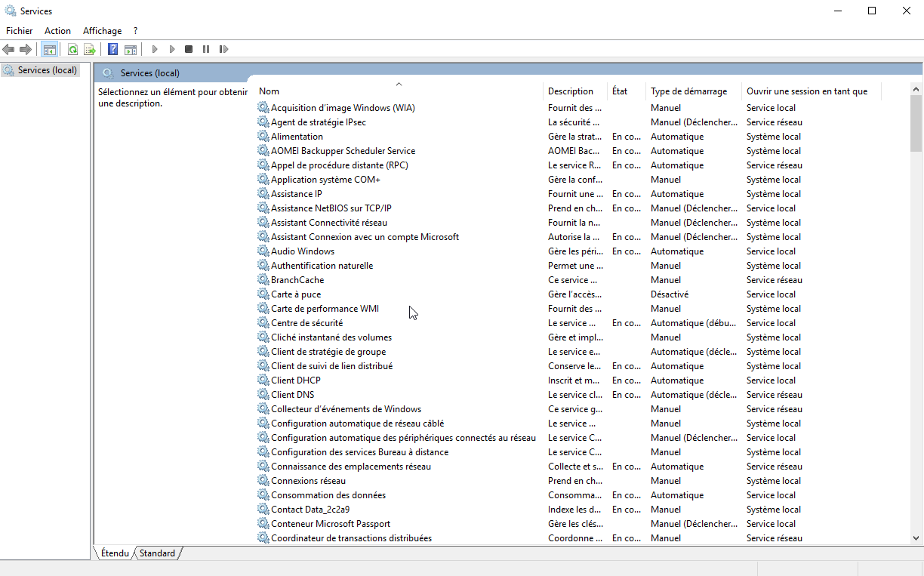Sort services by the Nom column header

[269, 91]
